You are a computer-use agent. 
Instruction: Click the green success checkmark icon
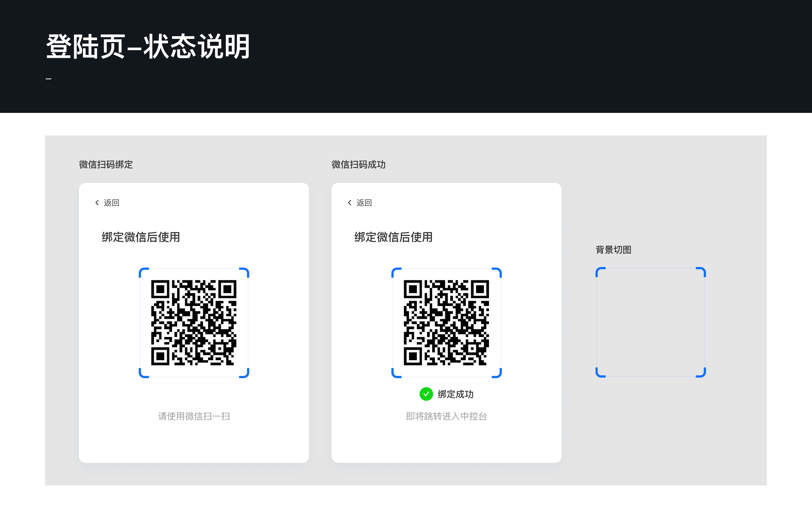426,394
